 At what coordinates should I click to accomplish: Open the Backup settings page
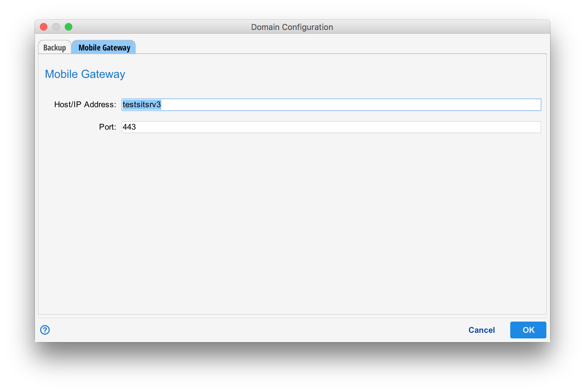[54, 47]
